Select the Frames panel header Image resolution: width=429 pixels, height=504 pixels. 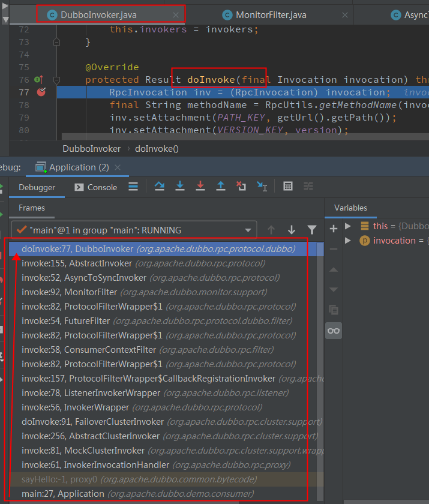31,208
